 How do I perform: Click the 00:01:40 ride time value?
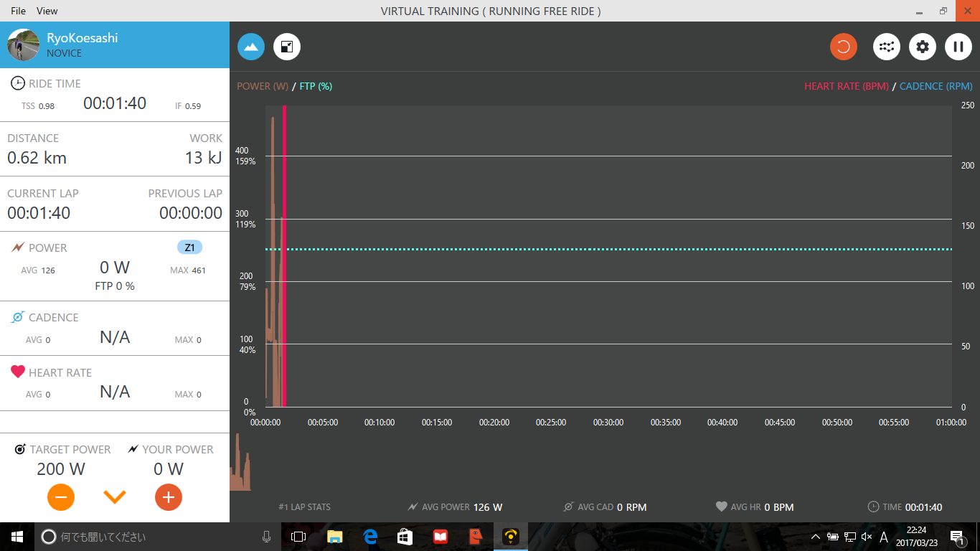[x=115, y=103]
